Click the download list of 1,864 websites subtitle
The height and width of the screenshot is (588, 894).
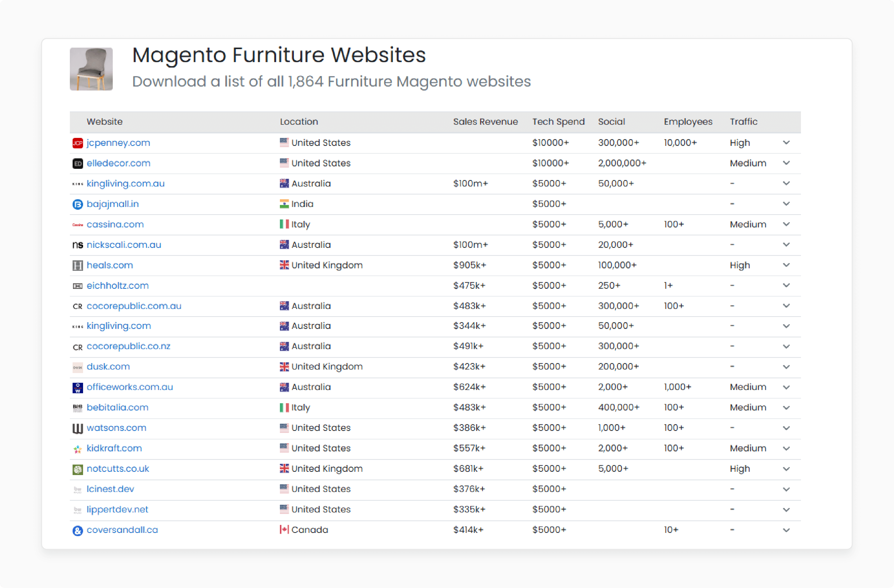(331, 82)
